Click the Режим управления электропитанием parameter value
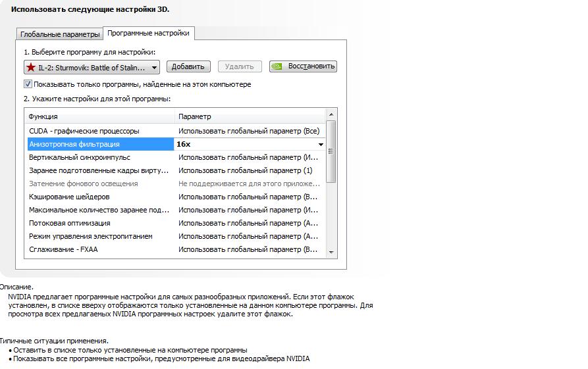 point(248,236)
